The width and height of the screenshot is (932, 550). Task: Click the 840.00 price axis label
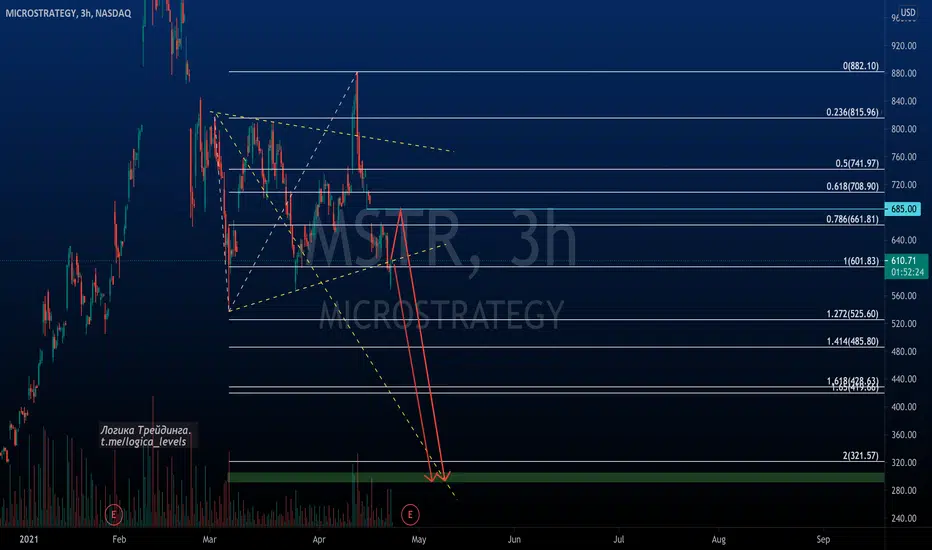click(x=903, y=101)
